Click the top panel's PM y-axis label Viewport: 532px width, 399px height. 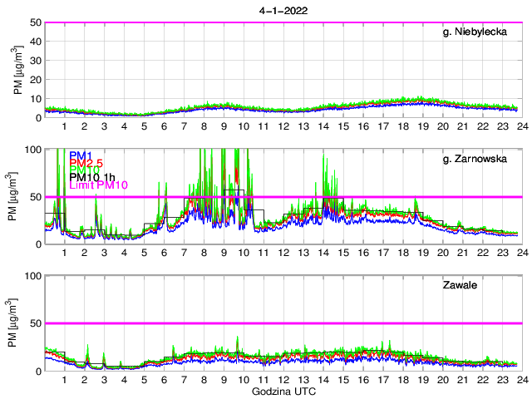tap(18, 70)
